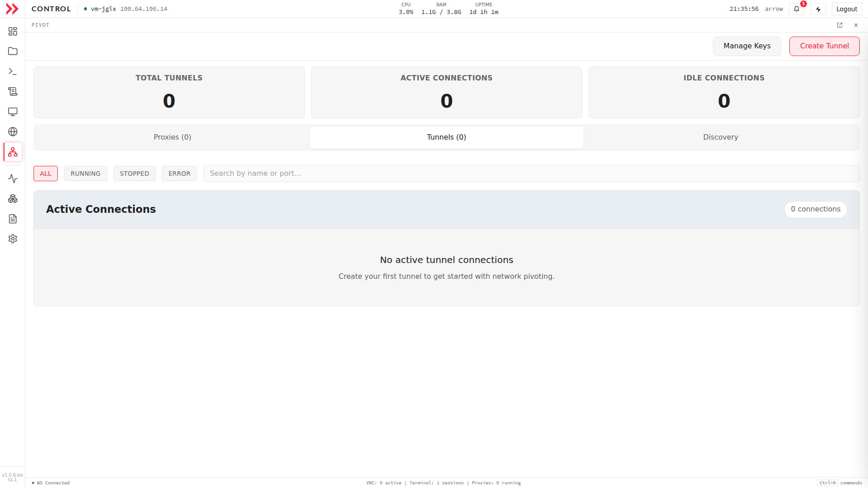The height and width of the screenshot is (488, 868).
Task: Open the Manage Keys dialog
Action: point(747,46)
